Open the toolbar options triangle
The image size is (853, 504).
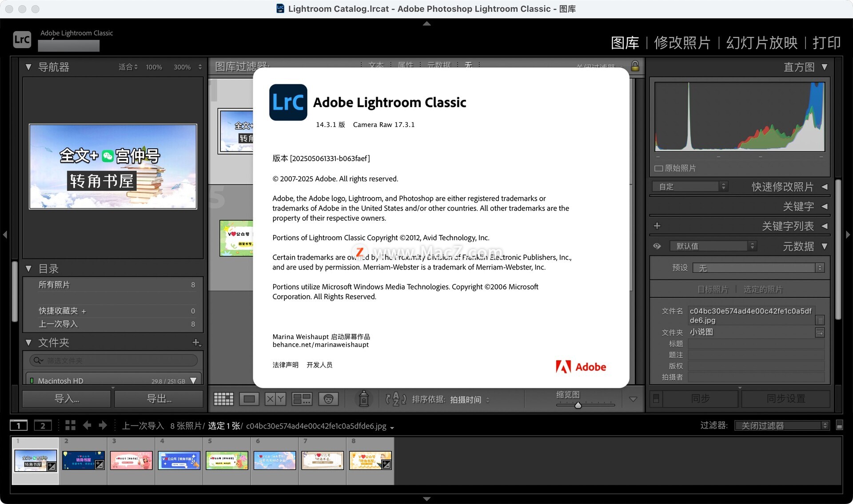(634, 399)
